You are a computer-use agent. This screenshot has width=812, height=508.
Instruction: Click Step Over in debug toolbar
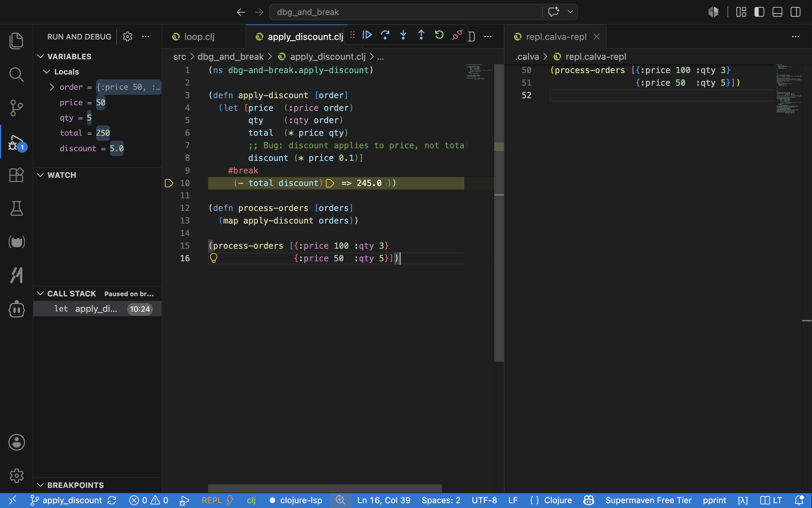[385, 35]
